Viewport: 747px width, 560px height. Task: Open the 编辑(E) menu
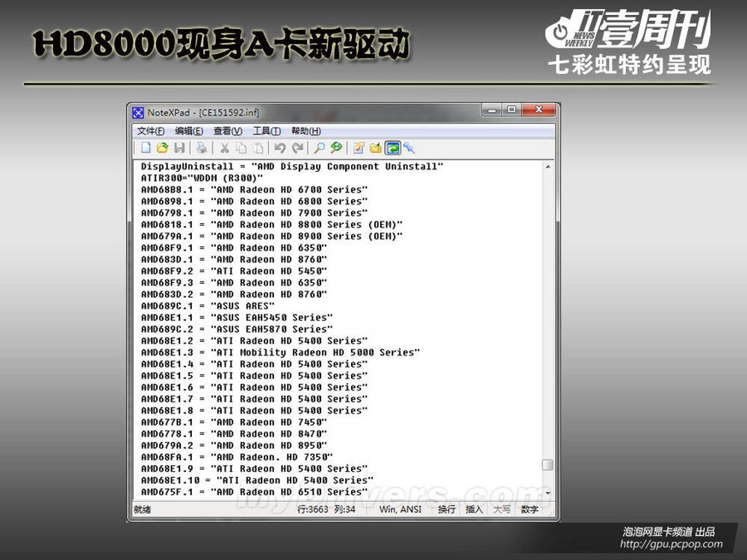click(x=189, y=131)
